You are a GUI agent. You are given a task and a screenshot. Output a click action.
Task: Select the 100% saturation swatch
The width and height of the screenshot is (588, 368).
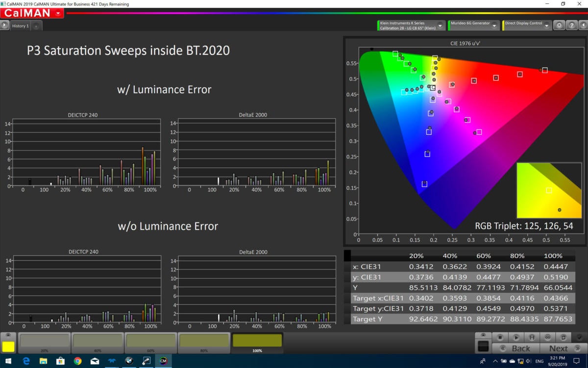(x=257, y=343)
